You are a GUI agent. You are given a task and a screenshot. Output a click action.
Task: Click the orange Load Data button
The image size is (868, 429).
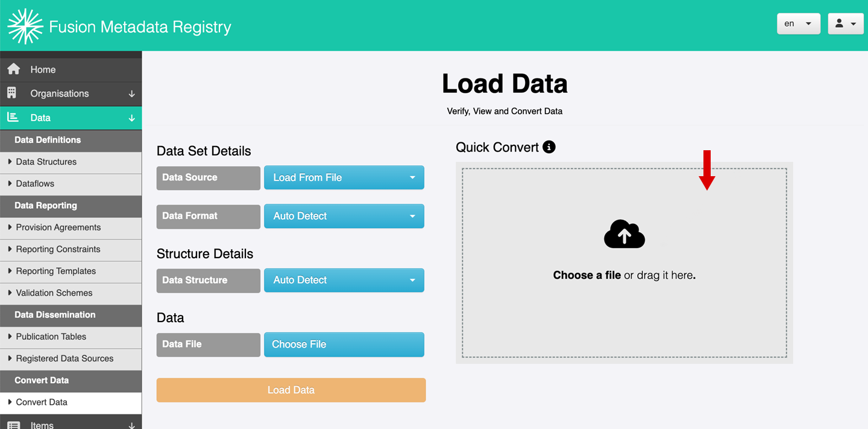[x=291, y=390]
